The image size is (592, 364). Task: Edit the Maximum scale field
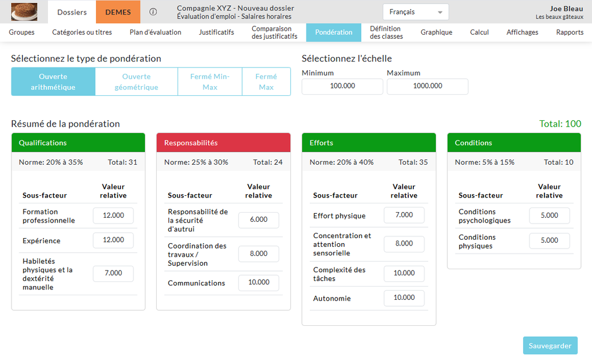pos(427,86)
